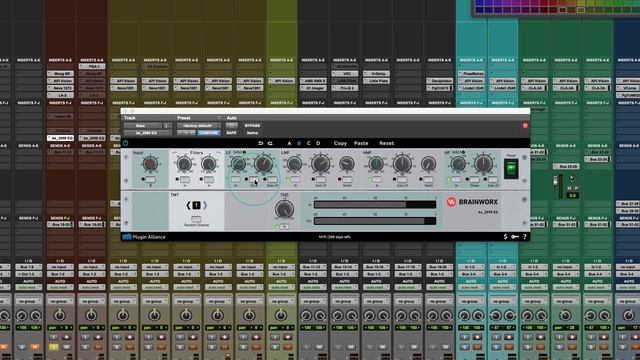
Task: Click Paste in plugin toolbar
Action: tap(361, 143)
